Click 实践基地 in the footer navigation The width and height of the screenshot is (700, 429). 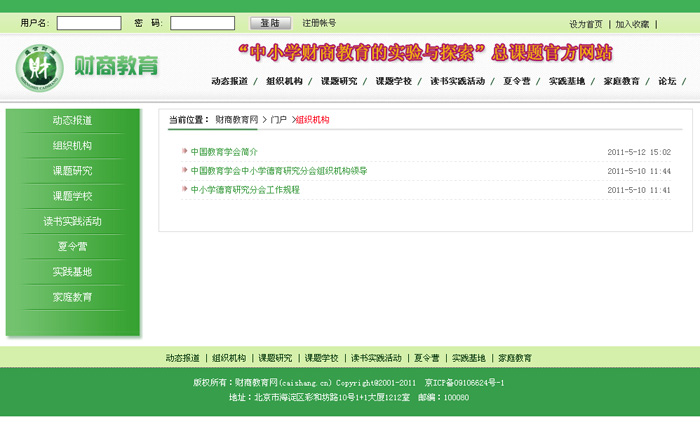pos(468,357)
